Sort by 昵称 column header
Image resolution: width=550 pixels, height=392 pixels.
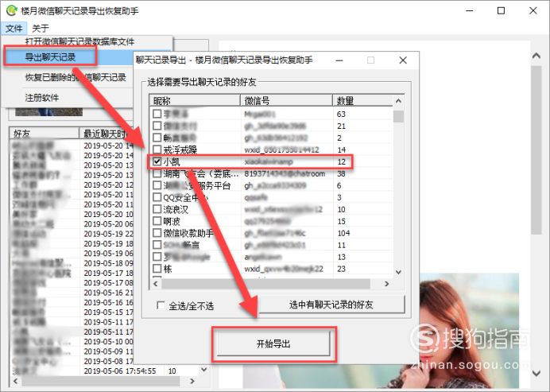coord(195,101)
